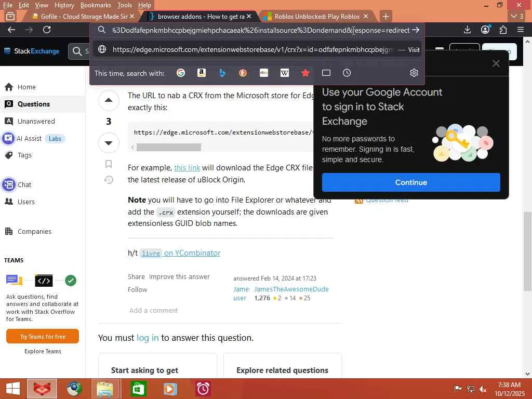Image resolution: width=532 pixels, height=399 pixels.
Task: Click the code block horizontal scrollbar
Action: [x=169, y=147]
